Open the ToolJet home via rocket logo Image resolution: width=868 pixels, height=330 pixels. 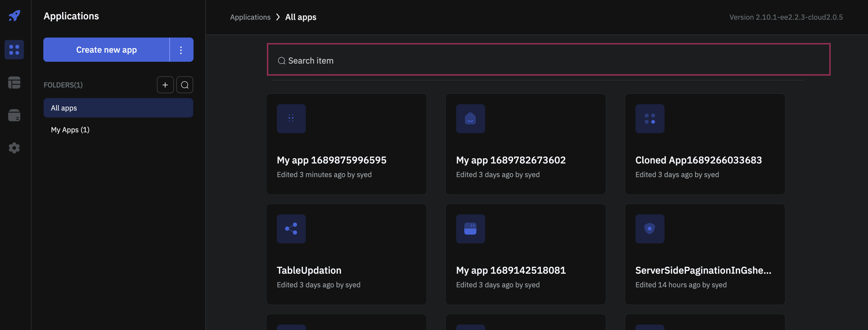[x=14, y=15]
